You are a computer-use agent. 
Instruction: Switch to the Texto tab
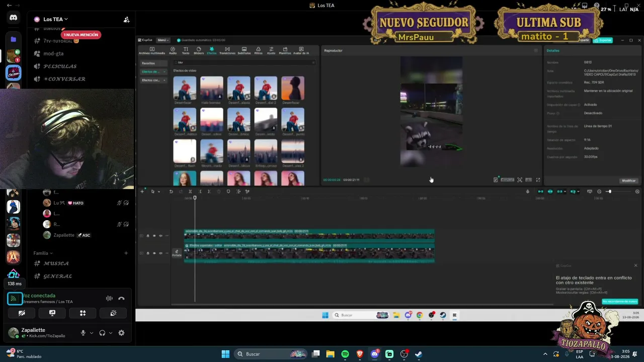[x=186, y=50]
